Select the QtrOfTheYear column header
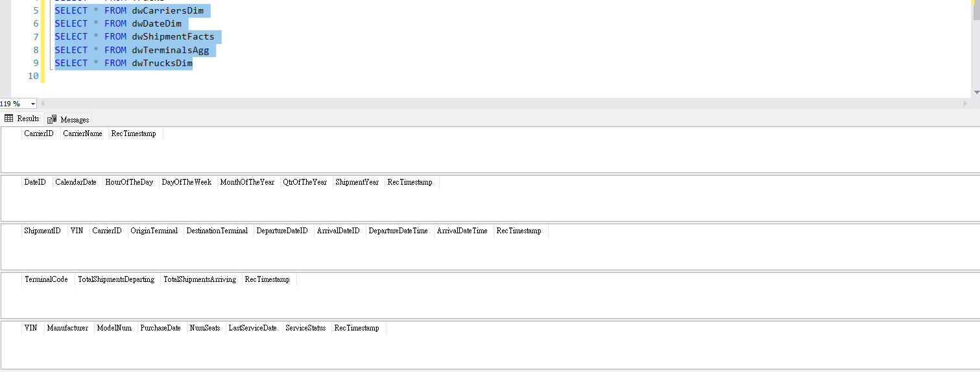The image size is (980, 372). point(305,182)
